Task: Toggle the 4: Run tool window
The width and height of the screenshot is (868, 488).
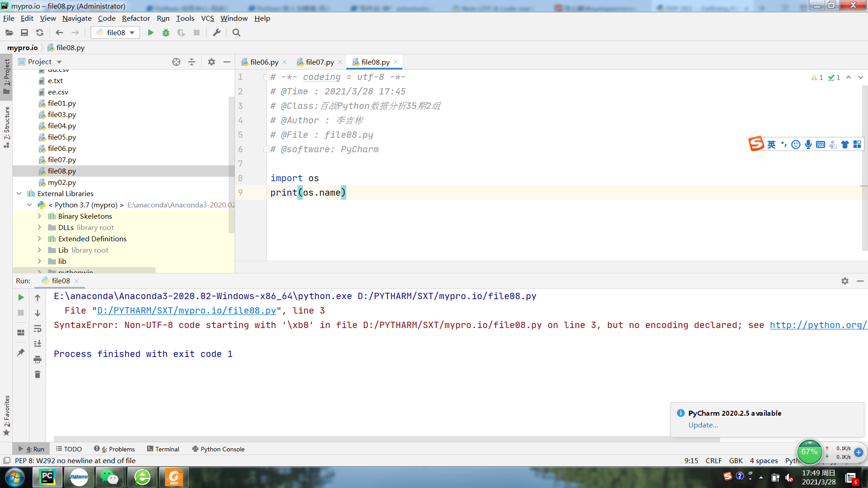Action: [x=32, y=449]
